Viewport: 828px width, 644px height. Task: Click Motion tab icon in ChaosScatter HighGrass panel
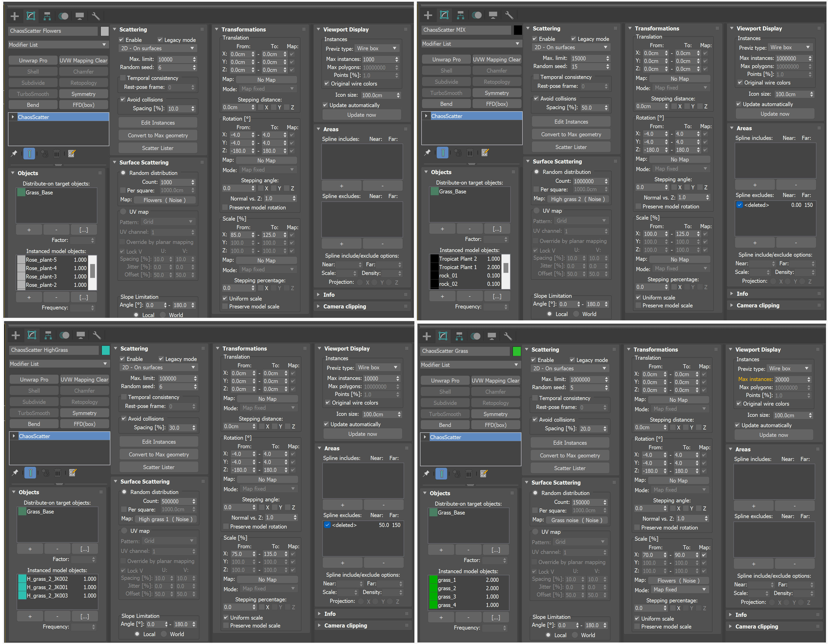click(x=64, y=335)
